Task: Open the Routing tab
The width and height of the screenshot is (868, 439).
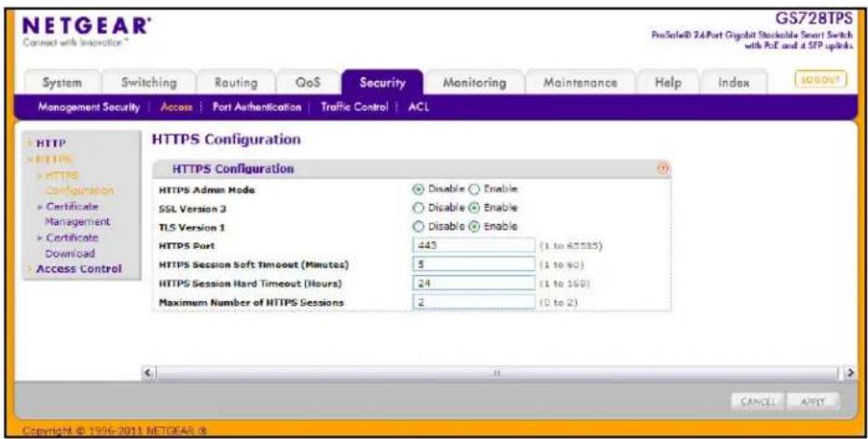Action: [x=236, y=83]
